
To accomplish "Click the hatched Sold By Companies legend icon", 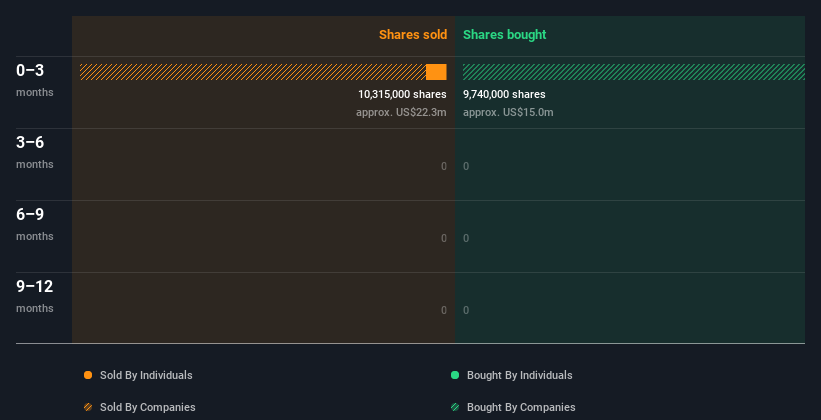I will tap(88, 407).
